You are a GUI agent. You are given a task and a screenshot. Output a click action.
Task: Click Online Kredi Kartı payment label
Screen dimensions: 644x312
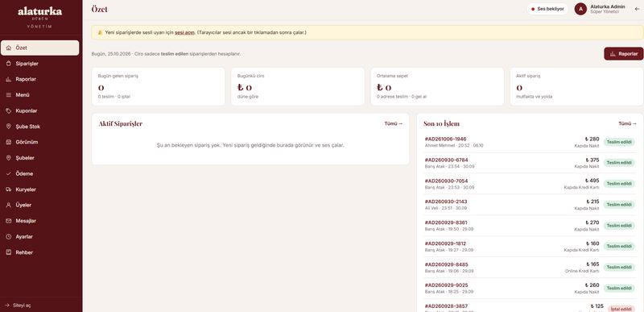click(582, 272)
